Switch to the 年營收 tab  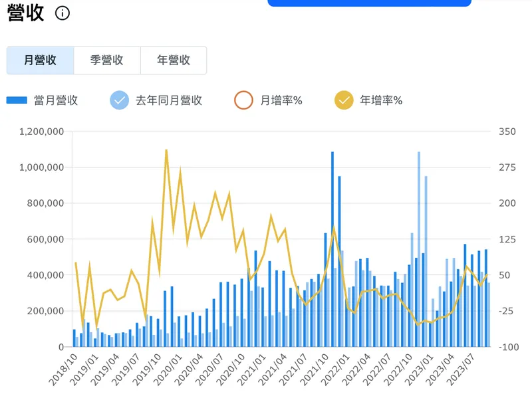(x=174, y=60)
